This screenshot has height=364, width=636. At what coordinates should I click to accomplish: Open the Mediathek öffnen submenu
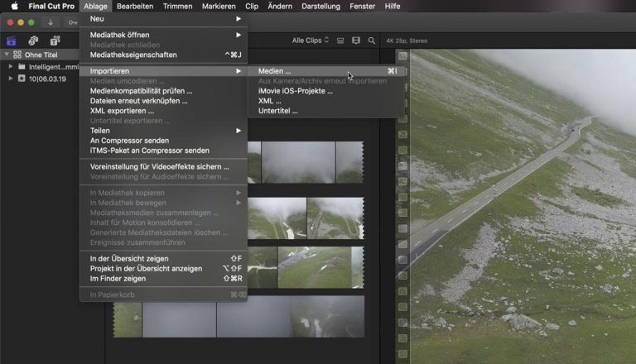163,35
